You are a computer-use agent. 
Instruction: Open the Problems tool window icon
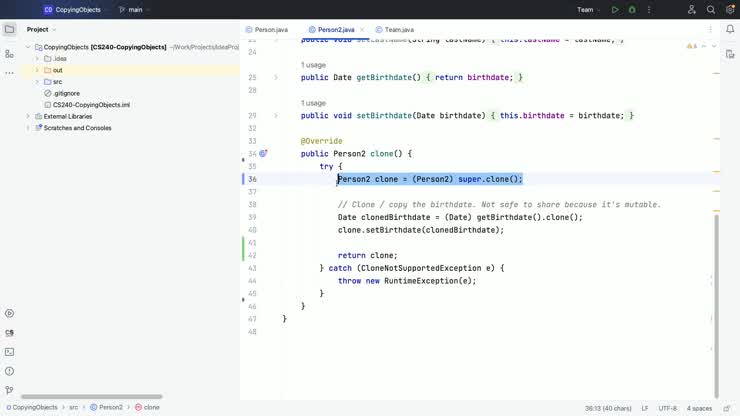[9, 371]
